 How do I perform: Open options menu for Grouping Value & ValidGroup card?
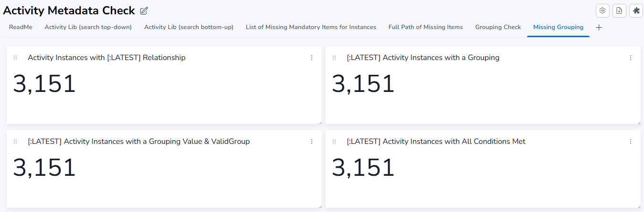[x=312, y=141]
